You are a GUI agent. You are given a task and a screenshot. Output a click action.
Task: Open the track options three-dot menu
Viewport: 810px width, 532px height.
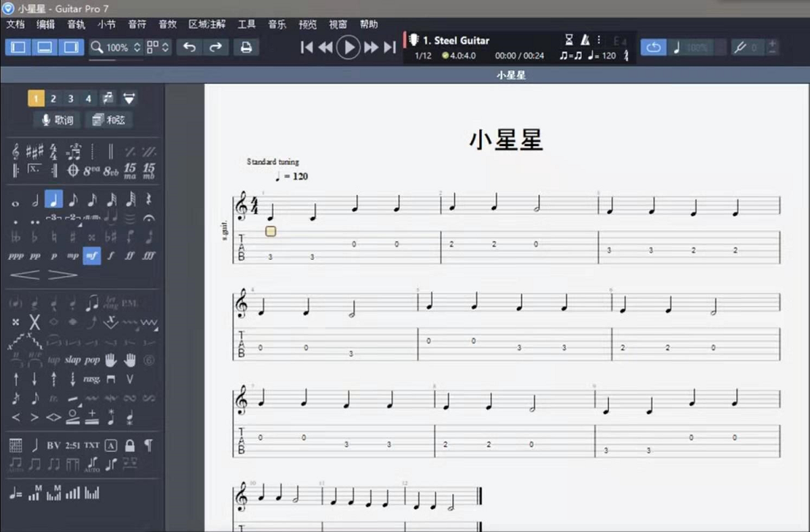(599, 40)
